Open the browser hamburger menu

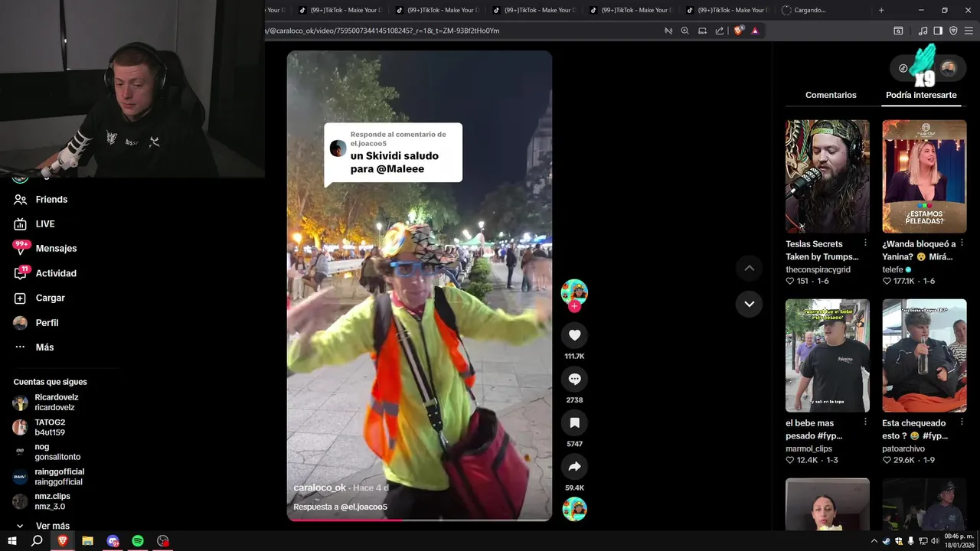(x=969, y=31)
